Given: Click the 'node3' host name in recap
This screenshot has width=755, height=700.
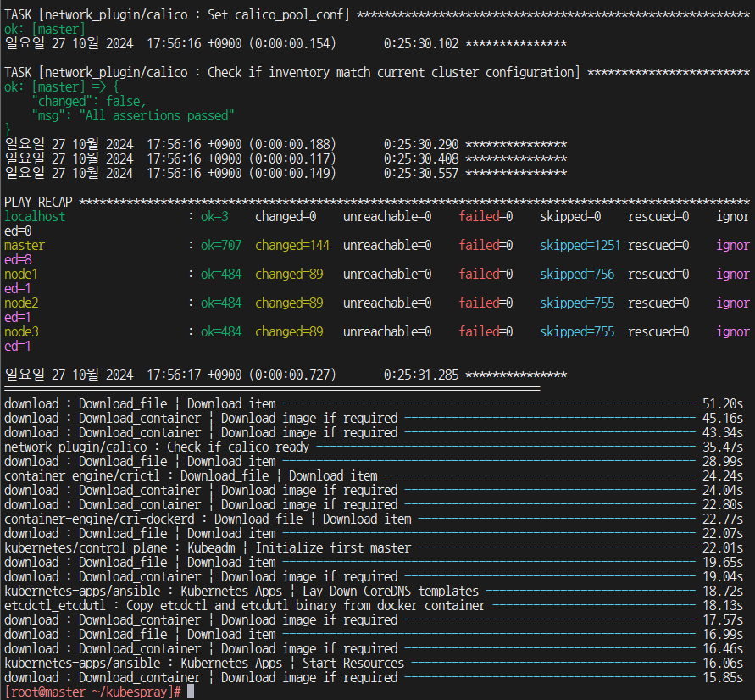Looking at the screenshot, I should click(x=21, y=332).
